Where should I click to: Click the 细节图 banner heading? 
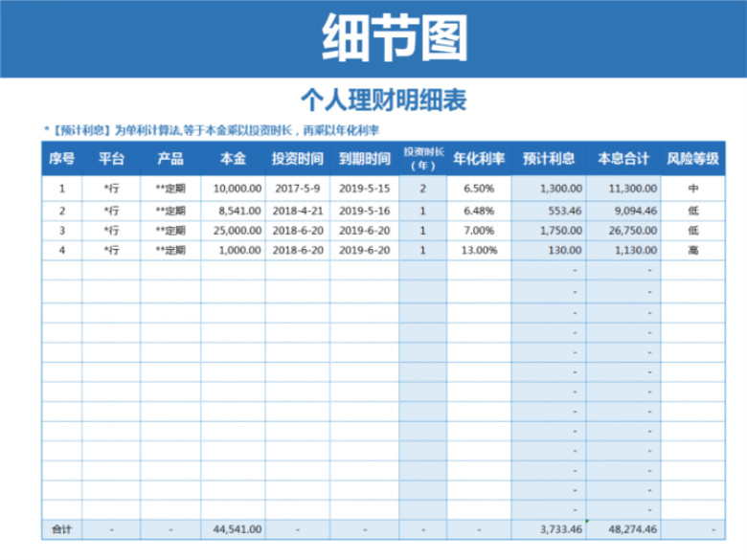395,37
